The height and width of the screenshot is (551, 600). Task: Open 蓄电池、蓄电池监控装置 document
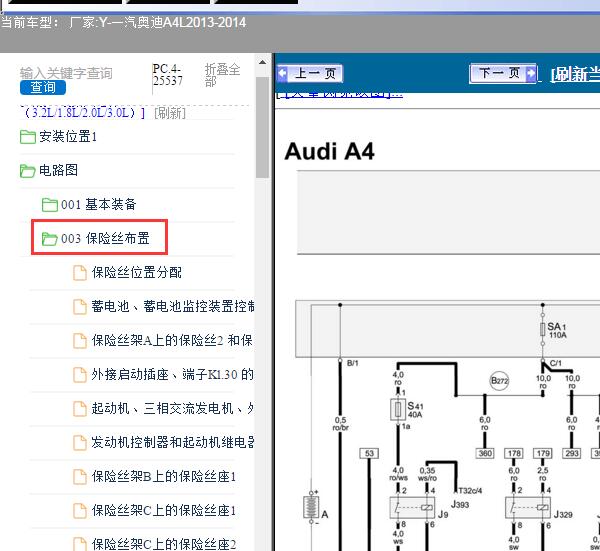click(x=173, y=306)
